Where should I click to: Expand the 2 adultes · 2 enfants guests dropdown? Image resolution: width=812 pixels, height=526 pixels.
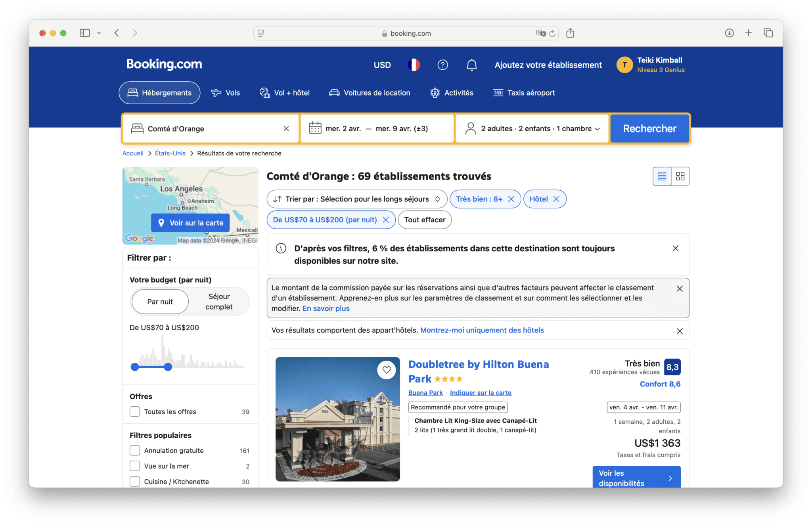[532, 128]
